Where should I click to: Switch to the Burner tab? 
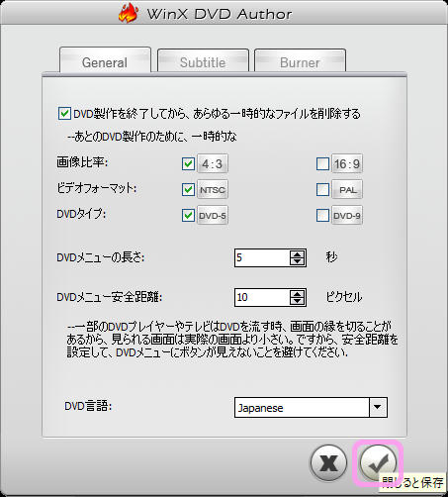click(300, 60)
